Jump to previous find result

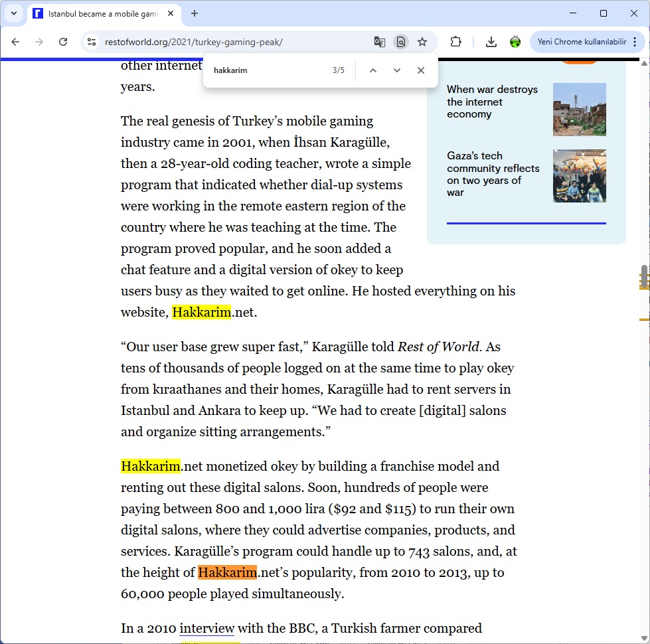point(373,70)
